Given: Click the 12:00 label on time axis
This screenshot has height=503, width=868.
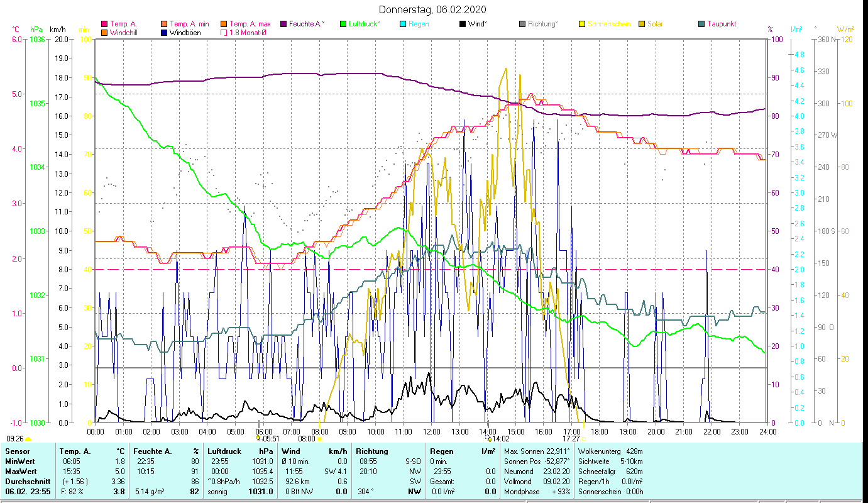Looking at the screenshot, I should click(x=432, y=431).
